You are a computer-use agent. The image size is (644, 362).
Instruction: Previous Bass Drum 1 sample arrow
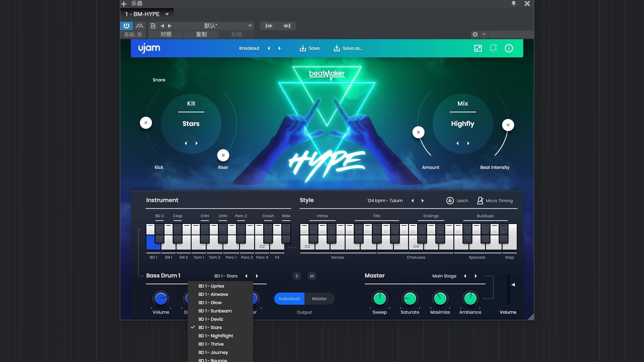pos(246,276)
